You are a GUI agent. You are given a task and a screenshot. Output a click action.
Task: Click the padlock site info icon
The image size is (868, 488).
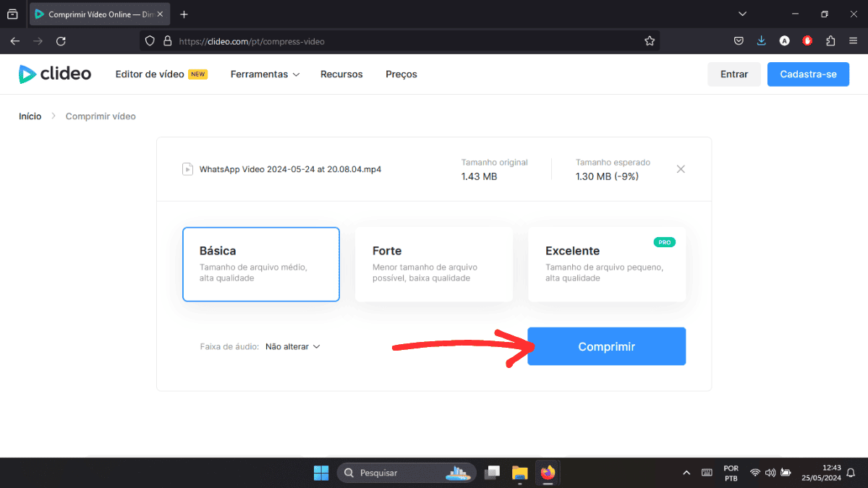(x=167, y=41)
